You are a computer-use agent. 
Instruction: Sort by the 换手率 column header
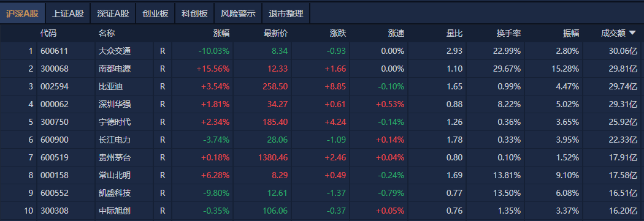click(x=508, y=34)
